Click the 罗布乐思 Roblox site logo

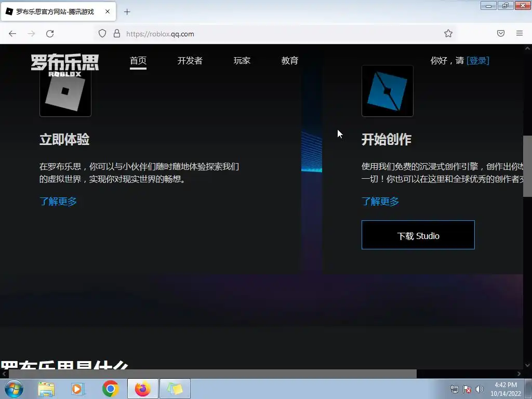click(x=64, y=65)
